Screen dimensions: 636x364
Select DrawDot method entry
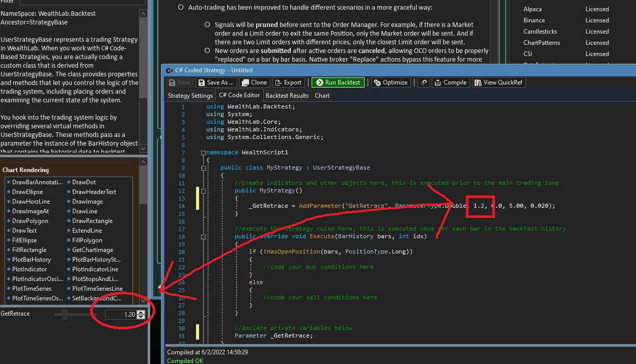(84, 182)
